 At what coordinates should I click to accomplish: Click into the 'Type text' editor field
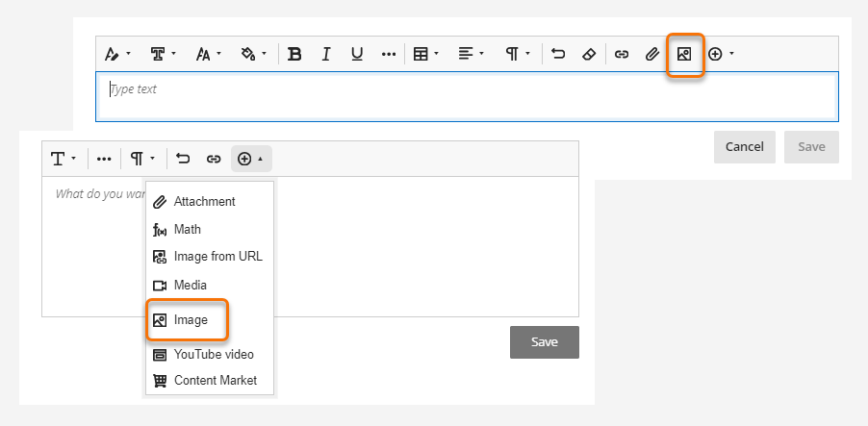point(467,96)
